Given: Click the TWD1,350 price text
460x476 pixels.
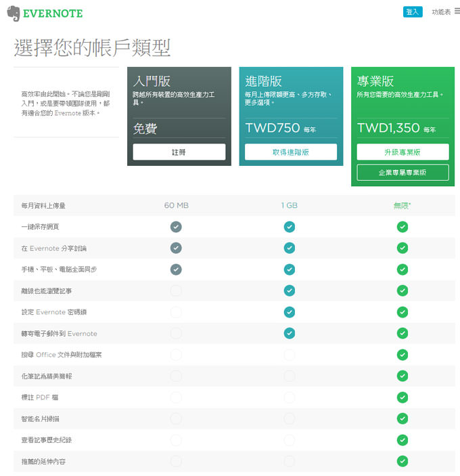Looking at the screenshot, I should coord(388,128).
